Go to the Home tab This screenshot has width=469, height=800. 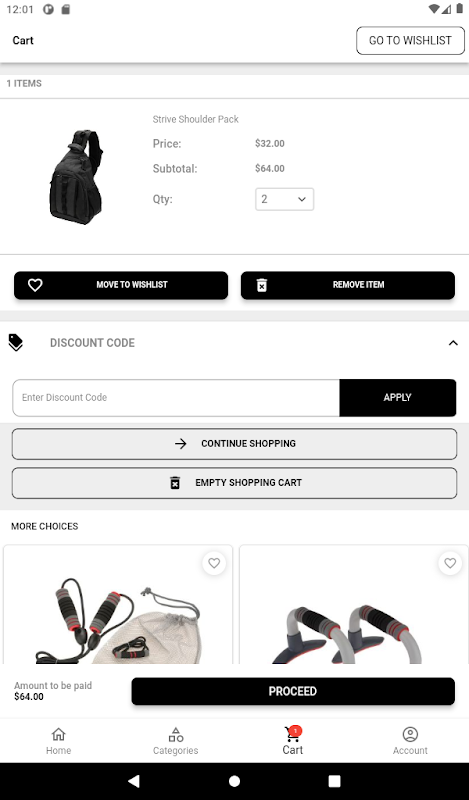tap(59, 741)
